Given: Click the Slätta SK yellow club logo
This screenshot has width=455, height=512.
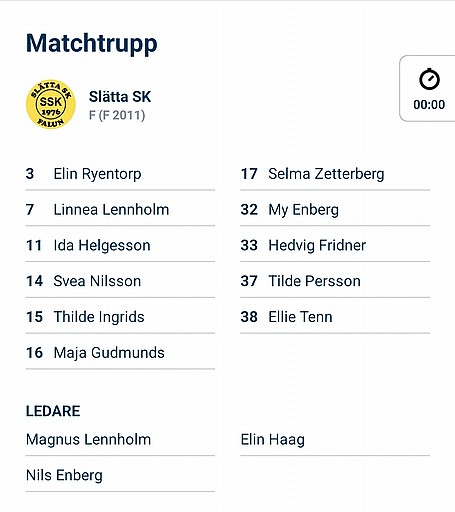Looking at the screenshot, I should [x=51, y=104].
